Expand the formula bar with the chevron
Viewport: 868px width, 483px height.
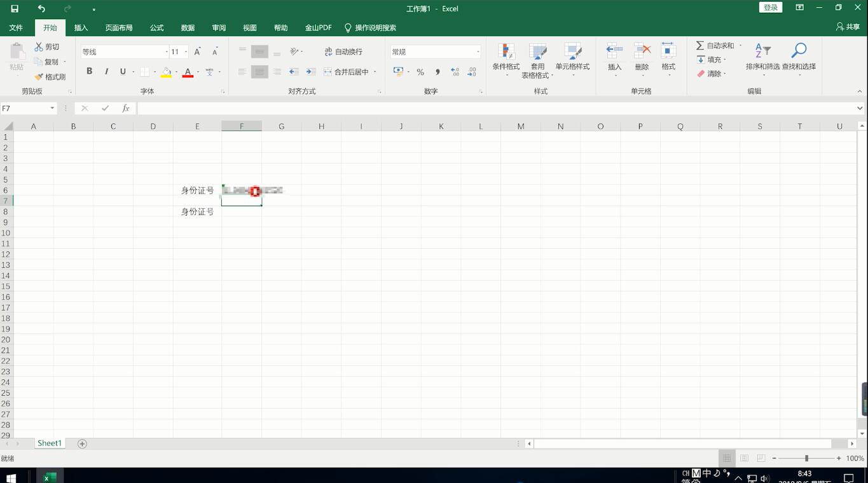click(x=860, y=109)
